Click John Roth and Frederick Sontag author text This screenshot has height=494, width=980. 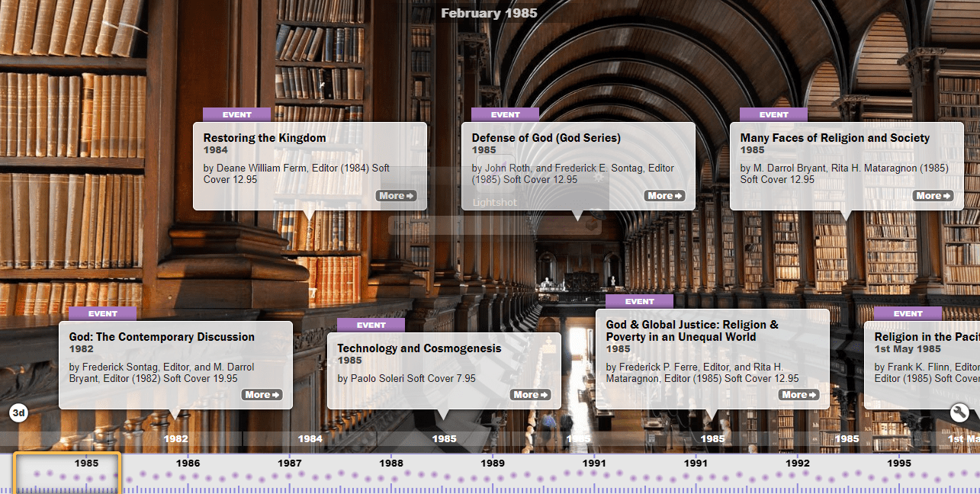(x=573, y=174)
